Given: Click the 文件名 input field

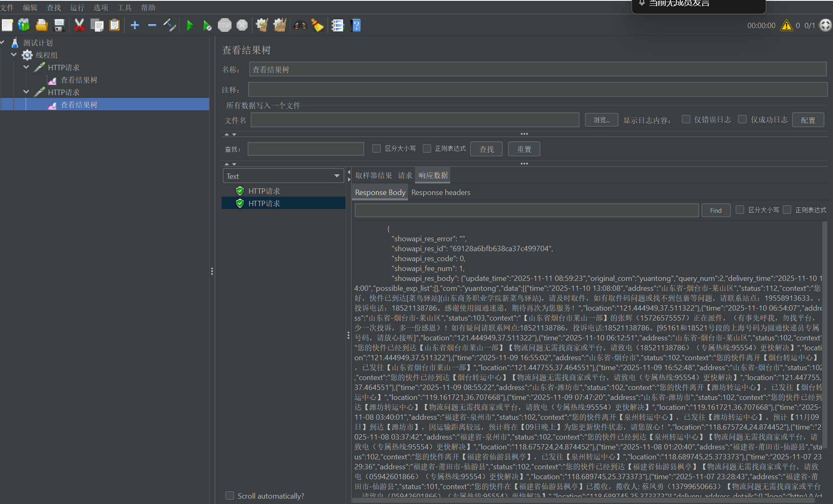Looking at the screenshot, I should [x=415, y=120].
